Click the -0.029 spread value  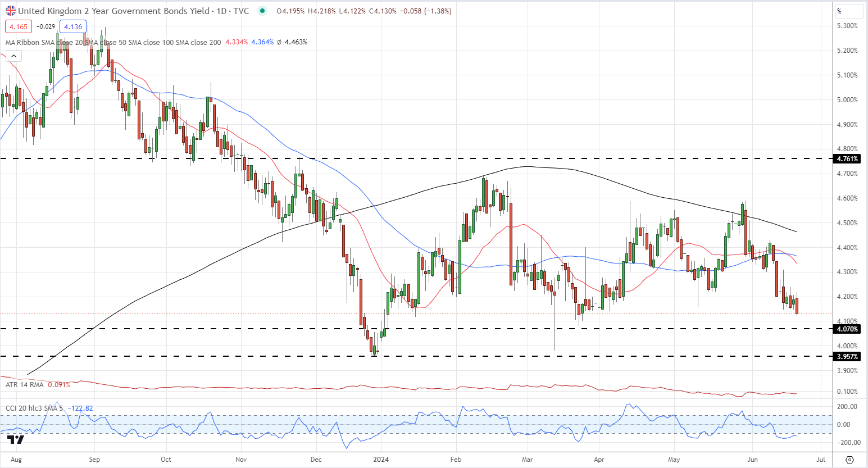click(x=46, y=26)
